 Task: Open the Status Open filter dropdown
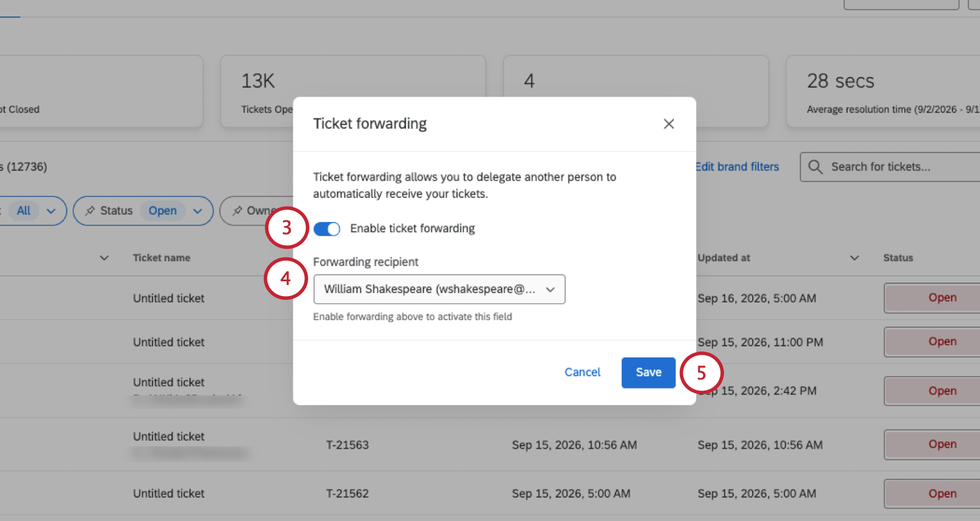(143, 211)
